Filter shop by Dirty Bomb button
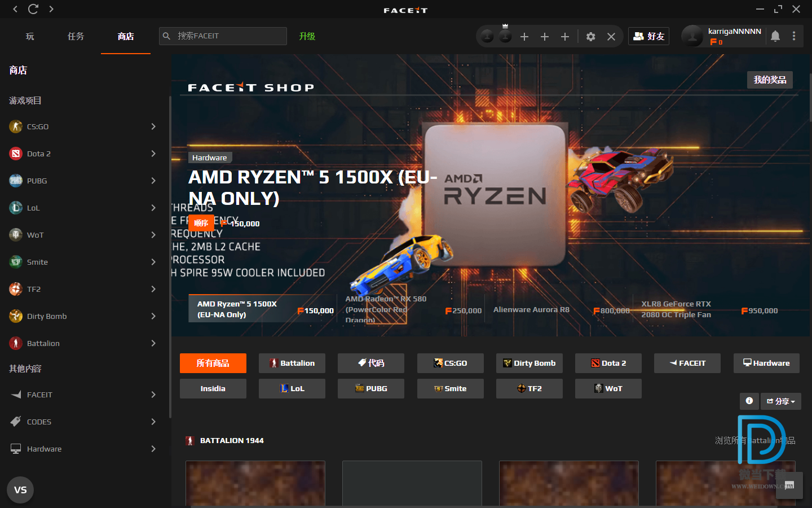This screenshot has height=508, width=812. (529, 363)
